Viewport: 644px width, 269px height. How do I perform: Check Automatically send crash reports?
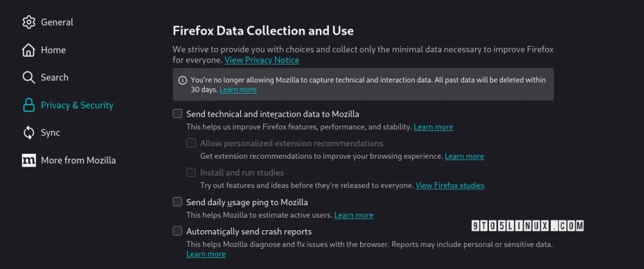tap(177, 231)
